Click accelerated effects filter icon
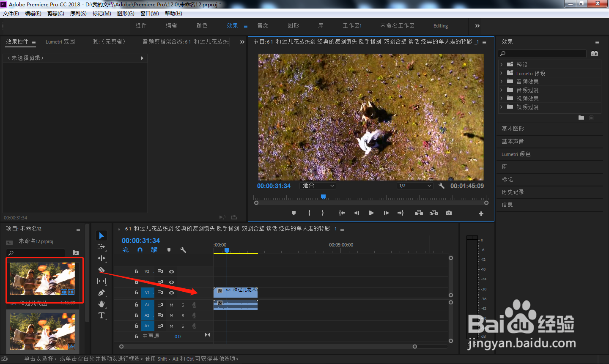The image size is (609, 364). 595,54
